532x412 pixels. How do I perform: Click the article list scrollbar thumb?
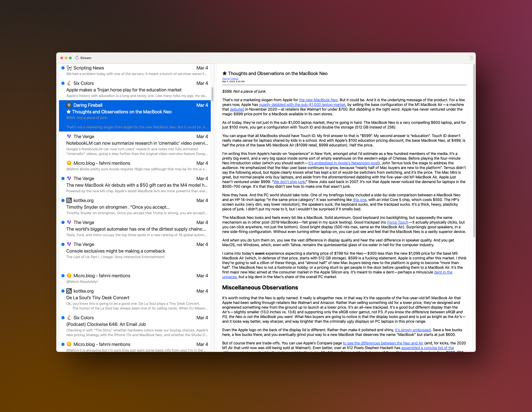[x=212, y=94]
